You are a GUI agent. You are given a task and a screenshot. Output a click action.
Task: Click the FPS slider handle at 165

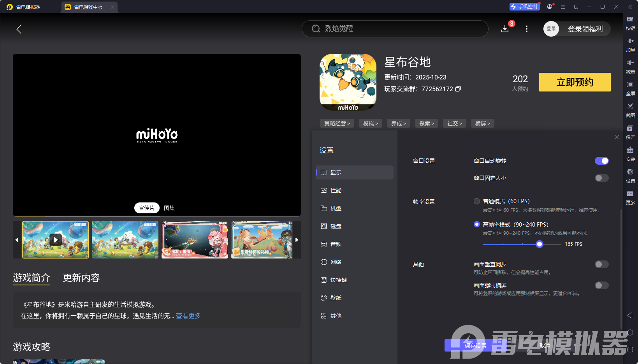click(540, 244)
